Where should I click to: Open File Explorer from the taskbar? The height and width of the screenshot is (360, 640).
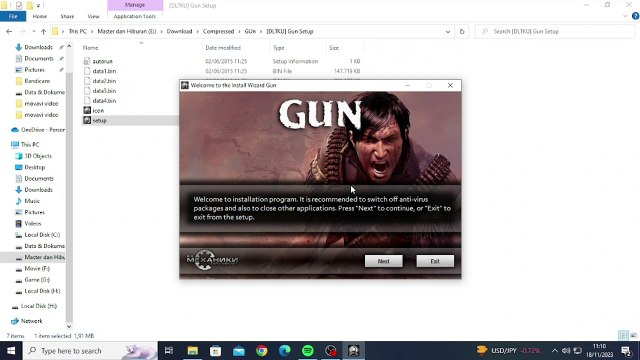coord(192,351)
